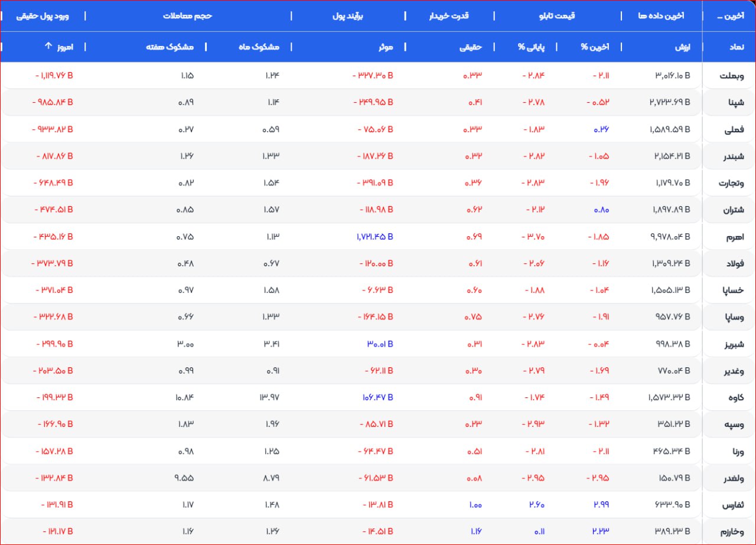Click the sort arrow beside امروز column

coord(49,47)
